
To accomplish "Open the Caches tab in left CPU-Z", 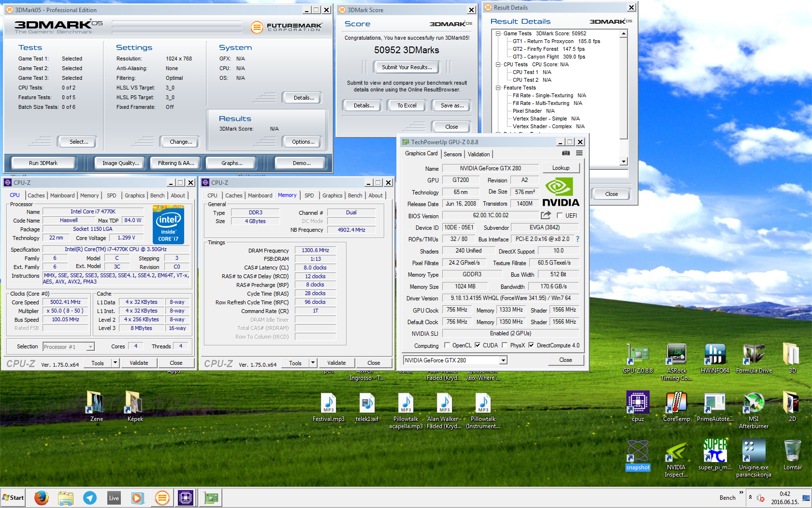I will point(36,195).
